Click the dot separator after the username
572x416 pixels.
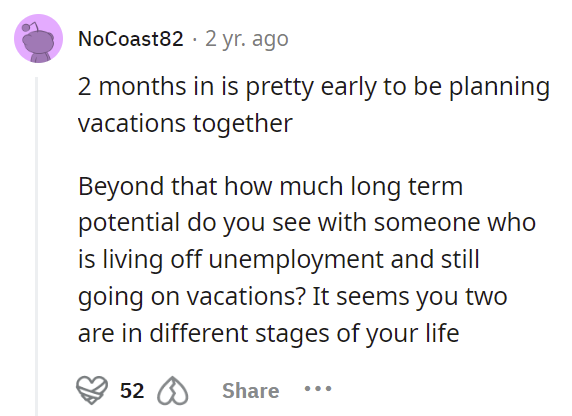(x=194, y=39)
